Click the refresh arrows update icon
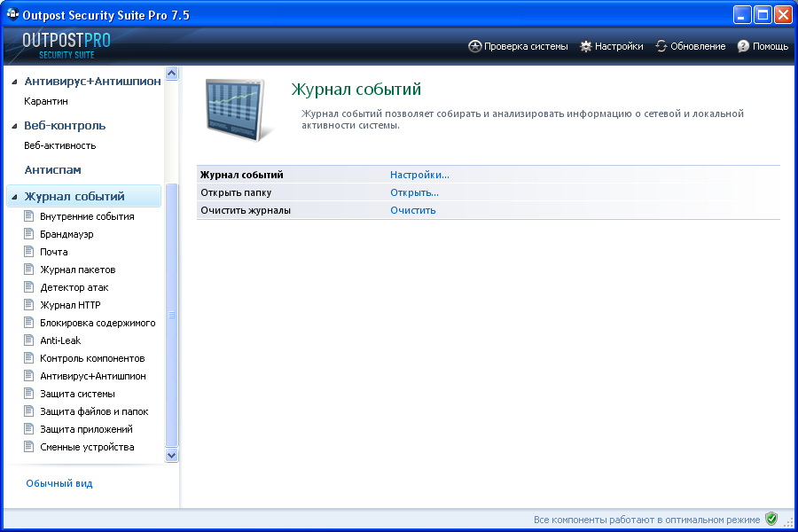The width and height of the screenshot is (798, 532). click(661, 46)
